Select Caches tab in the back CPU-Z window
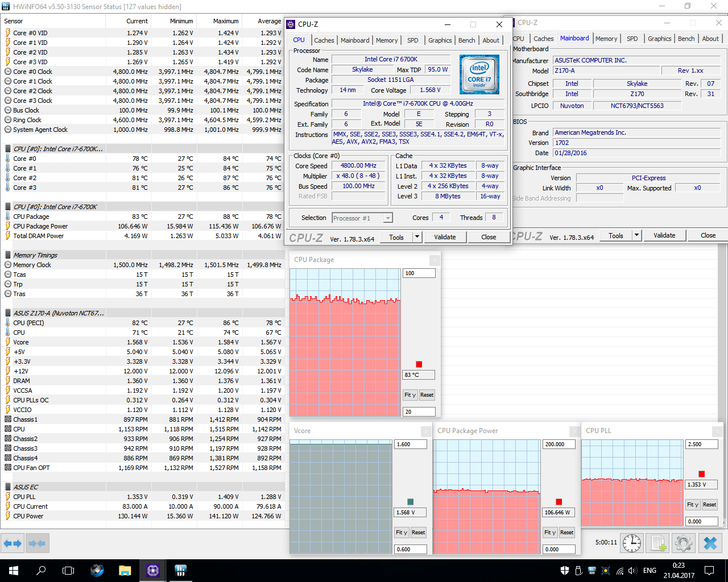 [544, 39]
